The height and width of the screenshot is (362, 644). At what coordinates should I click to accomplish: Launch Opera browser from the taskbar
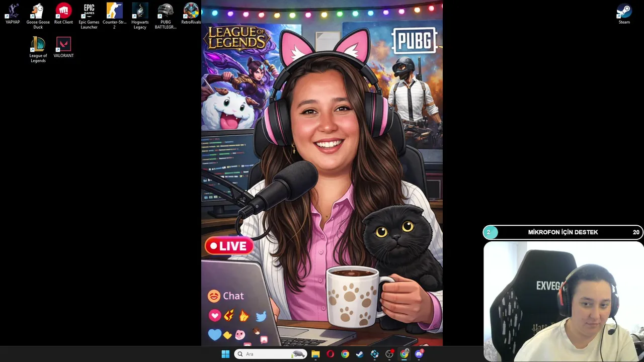tap(330, 354)
